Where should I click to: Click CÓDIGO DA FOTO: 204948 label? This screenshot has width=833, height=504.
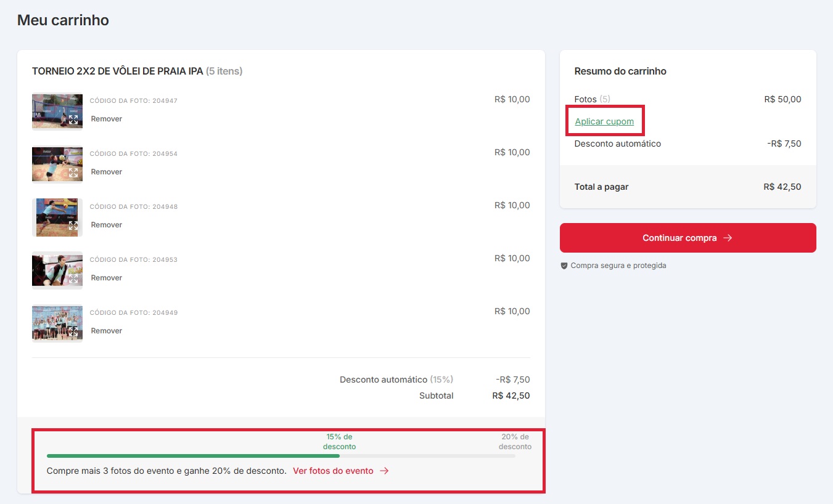(134, 206)
